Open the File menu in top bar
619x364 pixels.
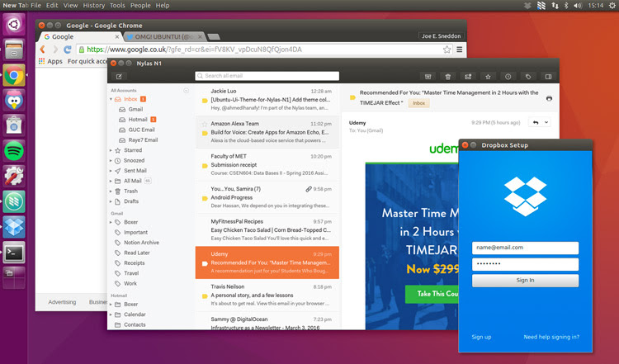pyautogui.click(x=35, y=6)
